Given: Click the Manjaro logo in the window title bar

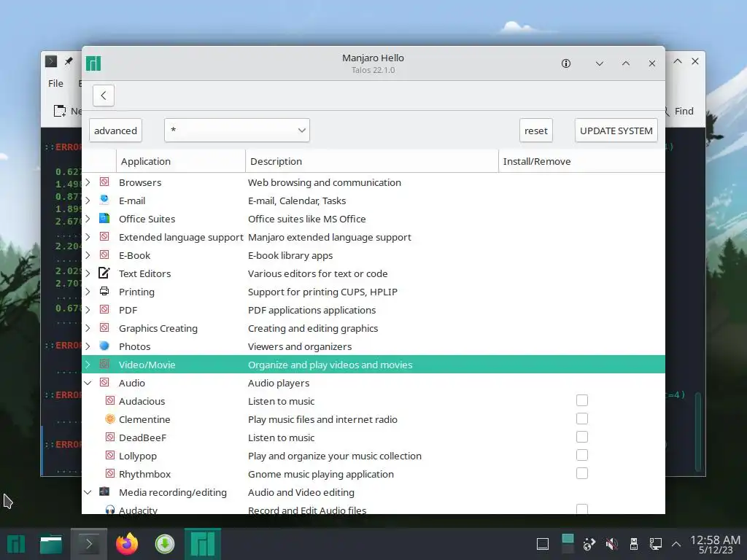Looking at the screenshot, I should [x=93, y=63].
